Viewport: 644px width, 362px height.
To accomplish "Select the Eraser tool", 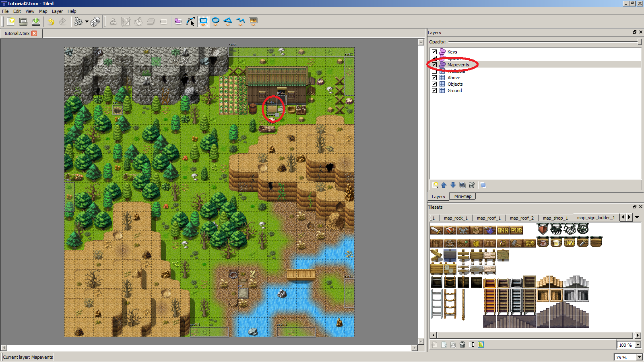I will (151, 21).
